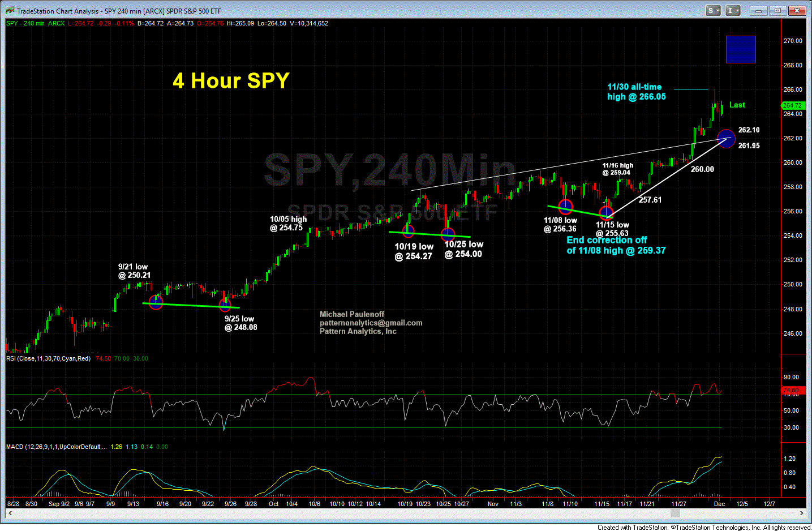
Task: Click the MACD indicator label
Action: 55,447
